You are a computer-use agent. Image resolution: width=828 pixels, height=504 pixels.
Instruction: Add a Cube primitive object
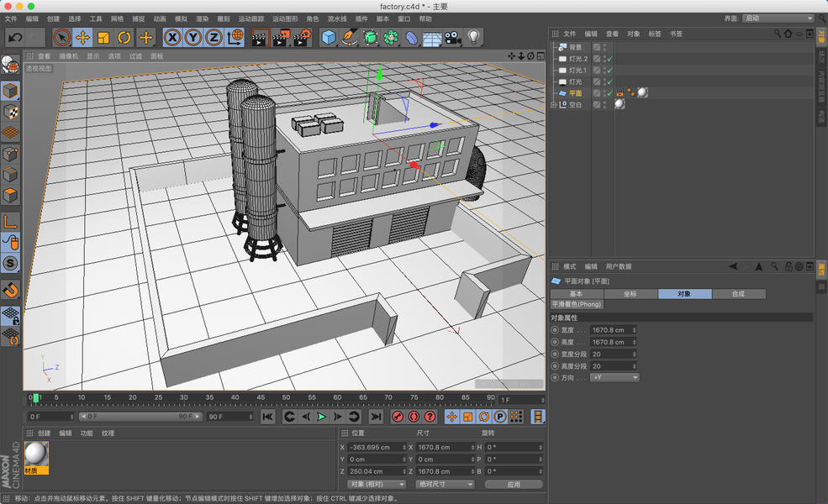click(x=329, y=38)
